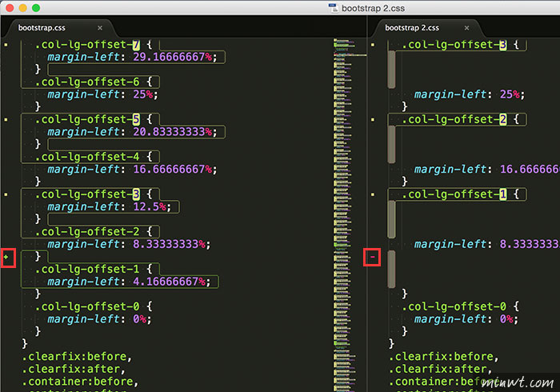Click 'margin-left: 16.66666667%;' in bootstrap.css
Viewport: 560px width, 392px height.
click(x=132, y=170)
